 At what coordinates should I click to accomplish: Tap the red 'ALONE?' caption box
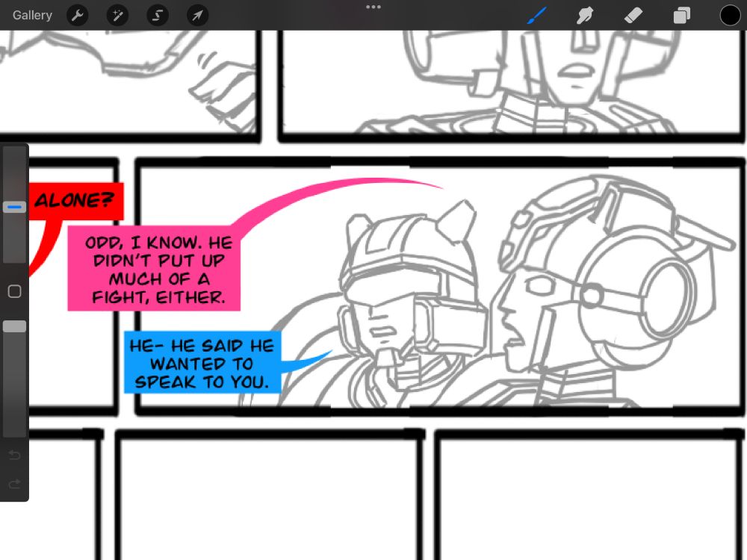(x=76, y=201)
